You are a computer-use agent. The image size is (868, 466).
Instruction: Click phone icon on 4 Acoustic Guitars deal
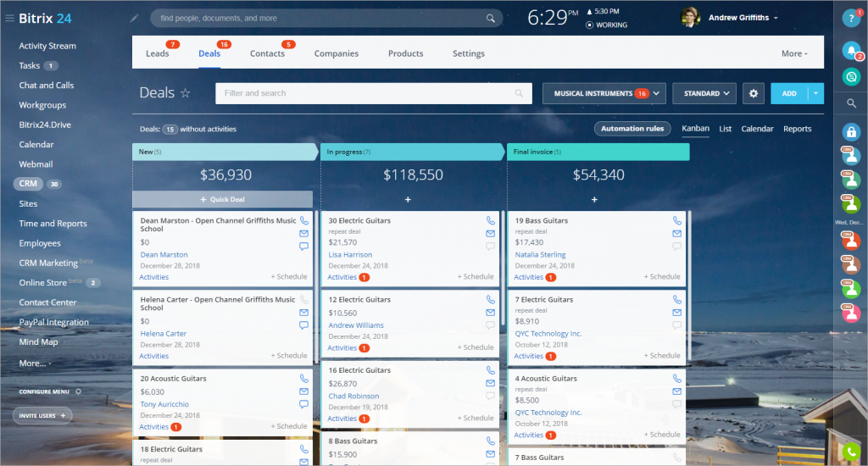pyautogui.click(x=677, y=379)
